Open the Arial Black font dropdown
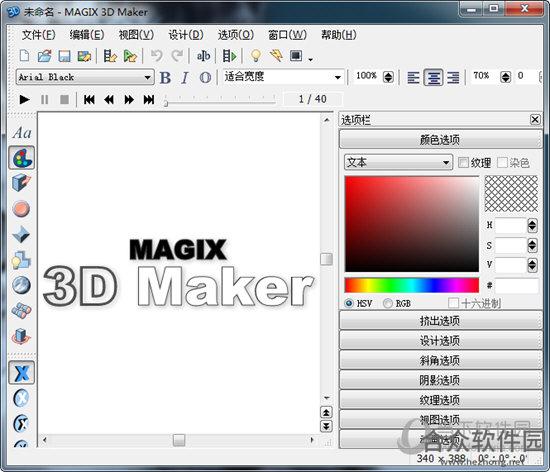Screen dimensions: 550x472 85,77
